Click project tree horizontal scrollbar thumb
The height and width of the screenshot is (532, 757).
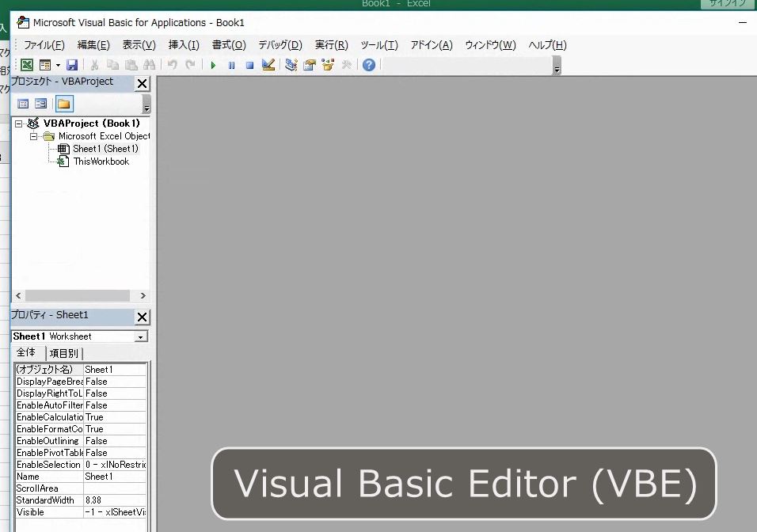click(78, 295)
